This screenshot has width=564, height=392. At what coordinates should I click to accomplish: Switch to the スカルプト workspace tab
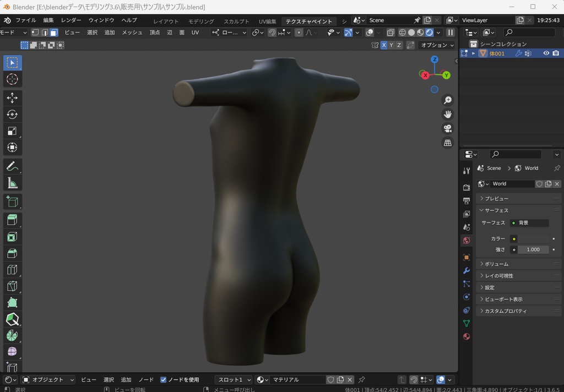(x=236, y=21)
